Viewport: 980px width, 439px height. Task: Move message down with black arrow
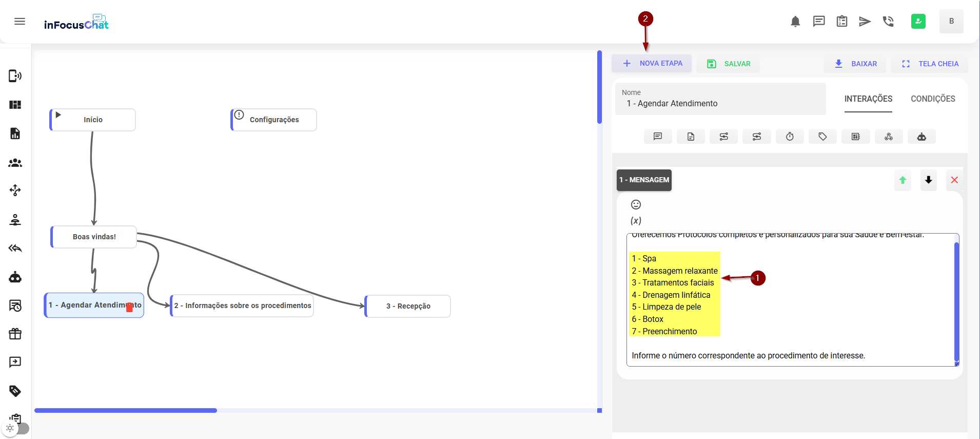coord(928,180)
